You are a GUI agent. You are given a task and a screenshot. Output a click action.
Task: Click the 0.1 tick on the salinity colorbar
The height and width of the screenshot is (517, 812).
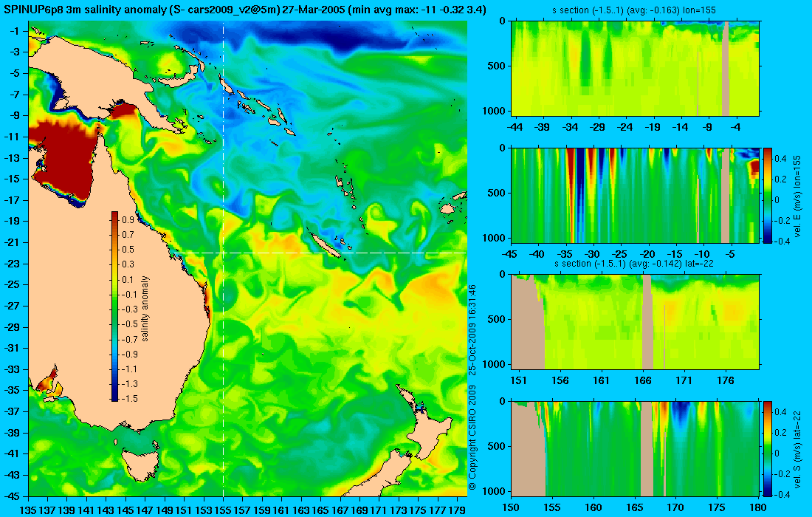128,280
